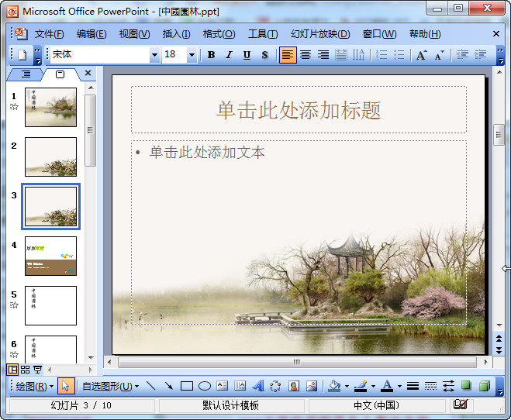Viewport: 511px width, 420px height.
Task: Open the AutoShapes (自选图形) dropdown
Action: click(x=111, y=386)
